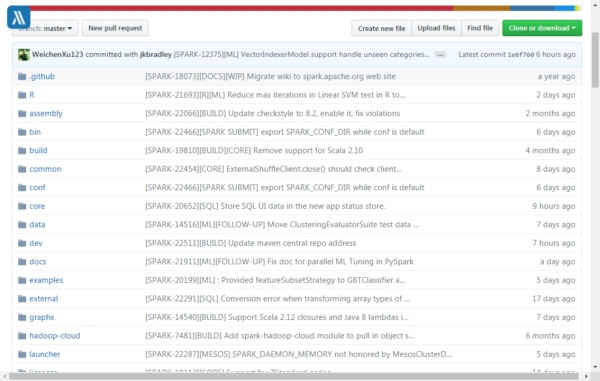Viewport: 600px width, 381px height.
Task: Click the launcher folder icon
Action: (22, 354)
